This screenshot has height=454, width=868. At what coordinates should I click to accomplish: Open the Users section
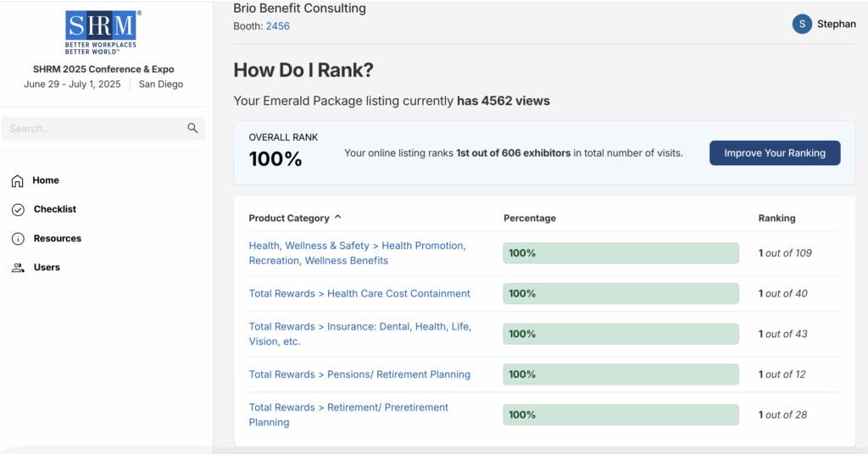click(x=47, y=268)
